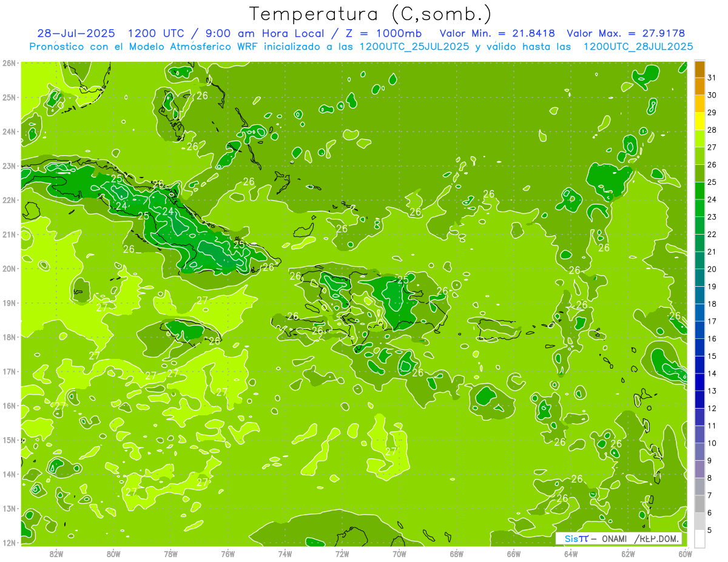This screenshot has width=728, height=562.
Task: Click the "Valor Max. = 27.9178" value
Action: (627, 33)
